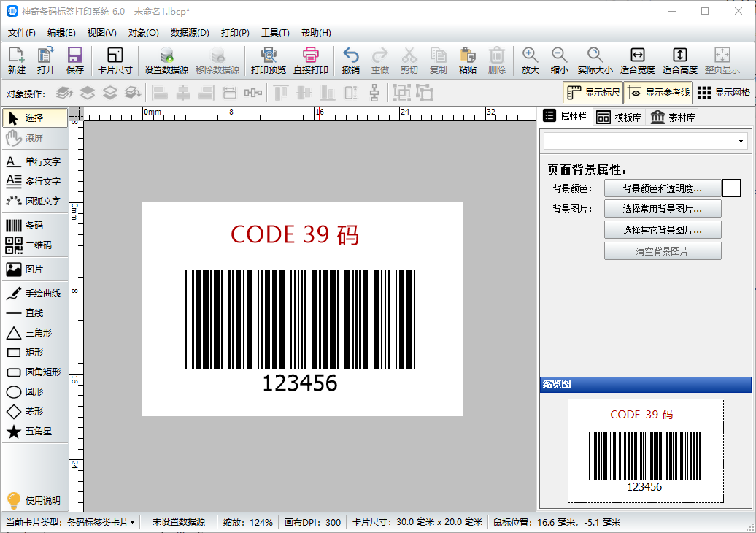Select the 圆形 circle tool
Image resolution: width=756 pixels, height=533 pixels.
pos(35,391)
